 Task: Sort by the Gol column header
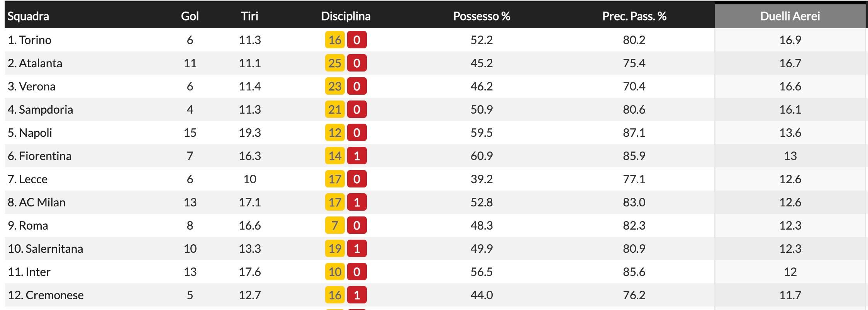click(x=190, y=16)
